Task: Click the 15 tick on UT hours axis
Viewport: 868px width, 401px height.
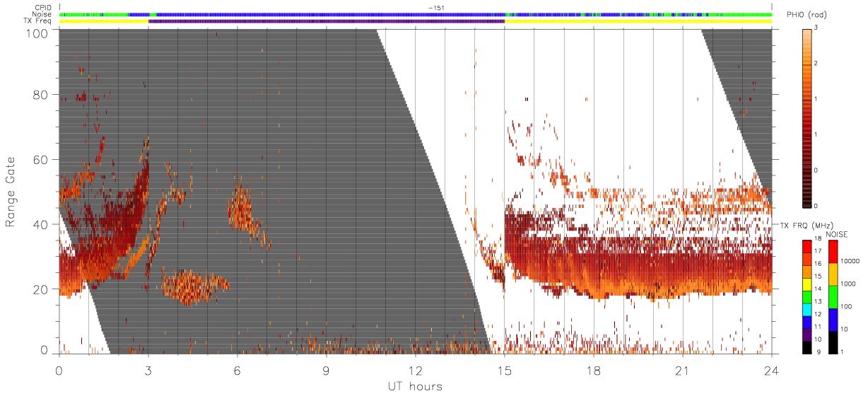Action: (504, 370)
